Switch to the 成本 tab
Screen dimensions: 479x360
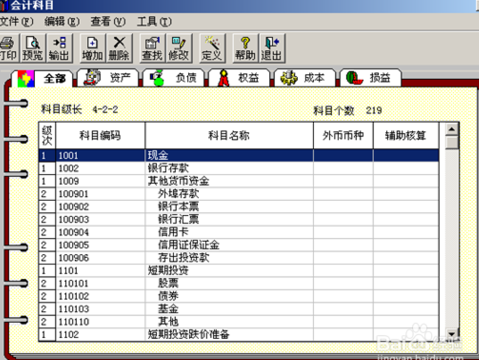305,78
